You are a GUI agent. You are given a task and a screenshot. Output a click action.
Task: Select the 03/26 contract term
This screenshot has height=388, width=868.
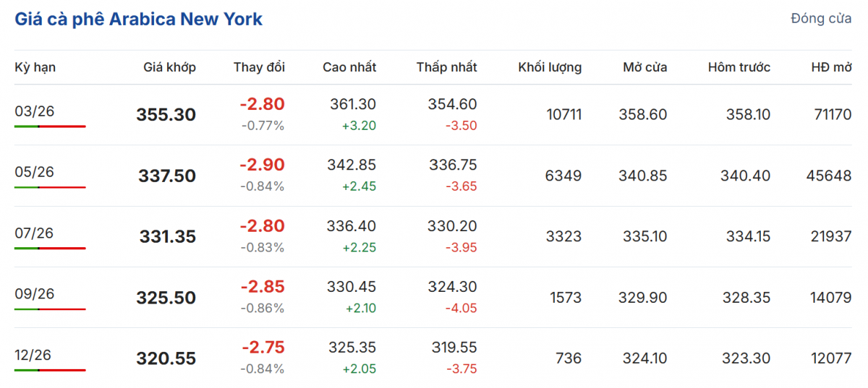(35, 111)
